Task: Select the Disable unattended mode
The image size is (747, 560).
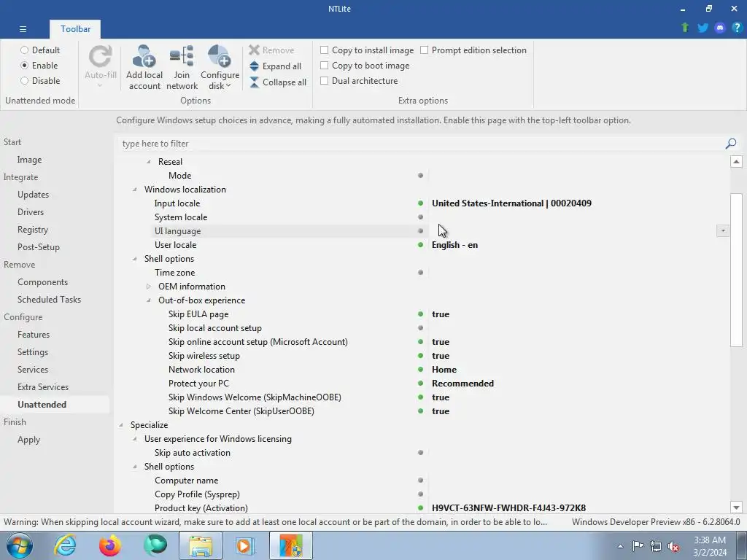Action: [40, 80]
